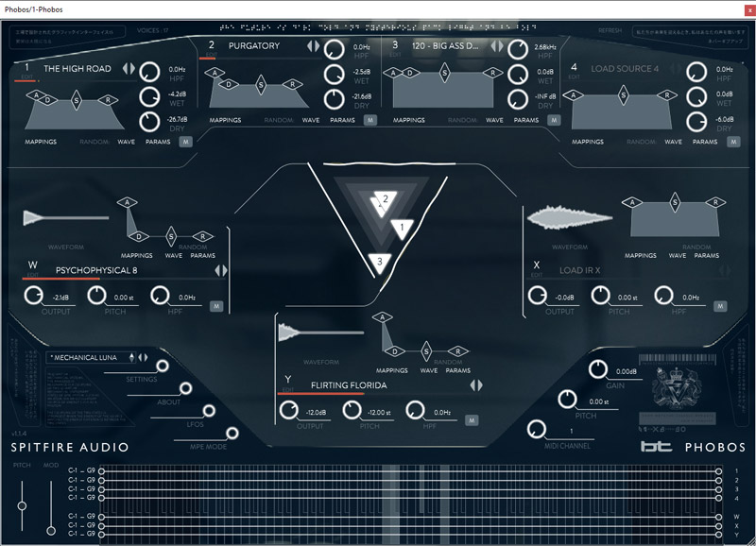Open the Mechanical Luna preset dropdown
This screenshot has height=546, width=756.
tap(90, 357)
